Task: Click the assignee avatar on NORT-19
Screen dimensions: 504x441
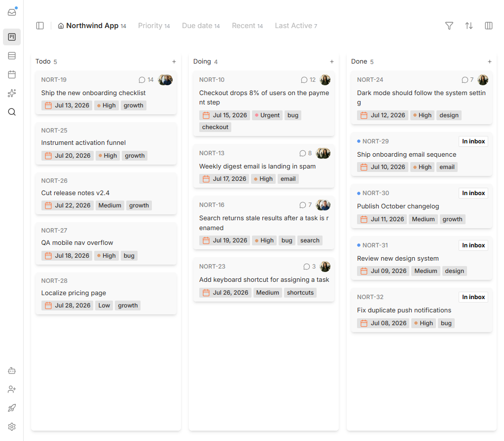Action: coord(165,80)
